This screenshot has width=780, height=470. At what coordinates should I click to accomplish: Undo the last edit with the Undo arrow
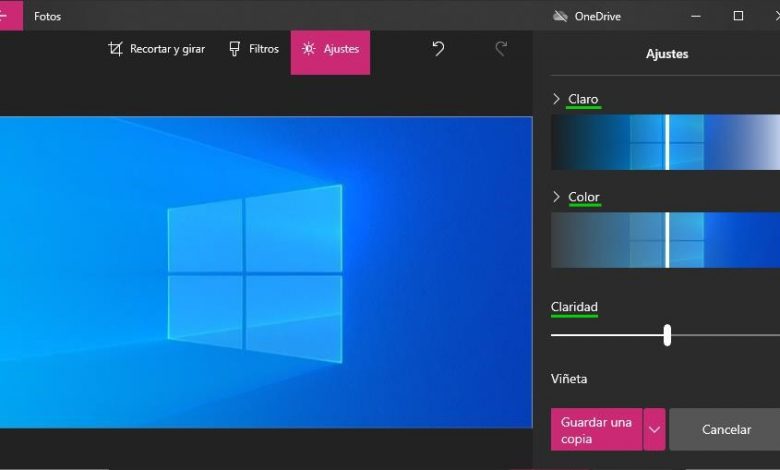pyautogui.click(x=438, y=49)
